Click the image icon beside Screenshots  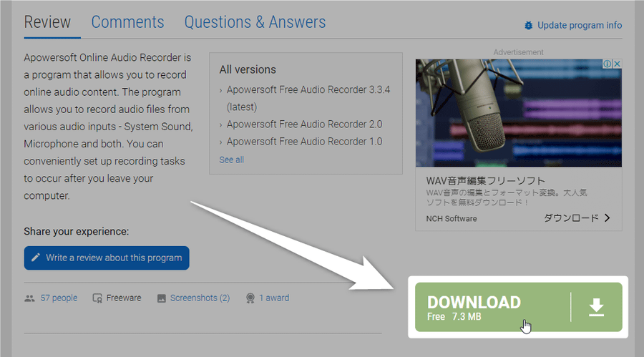coord(162,298)
